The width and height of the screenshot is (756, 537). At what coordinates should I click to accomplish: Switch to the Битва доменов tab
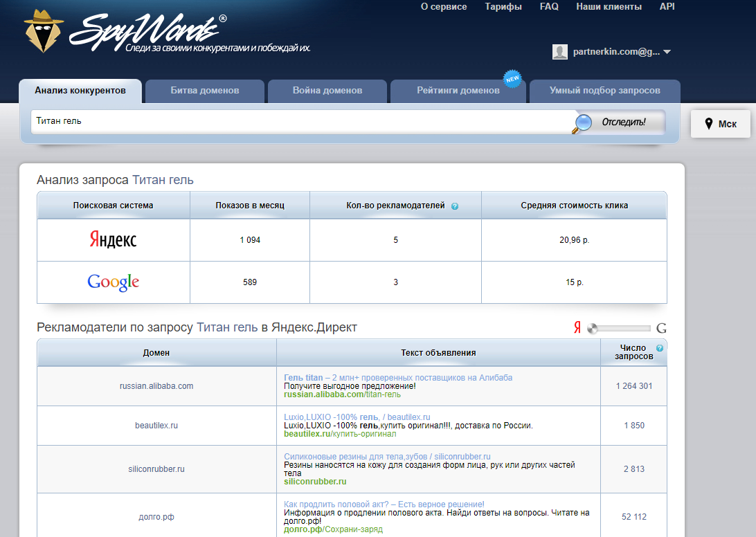[204, 91]
